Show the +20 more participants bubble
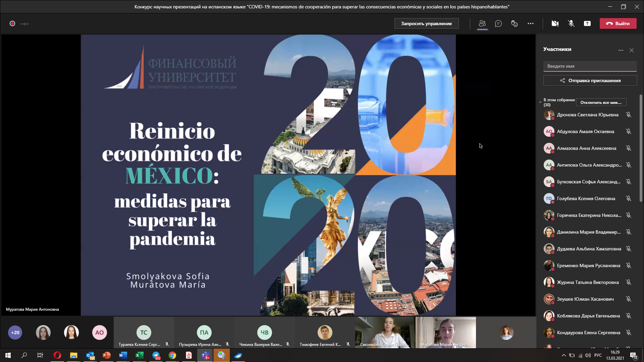644x362 pixels. click(x=15, y=333)
